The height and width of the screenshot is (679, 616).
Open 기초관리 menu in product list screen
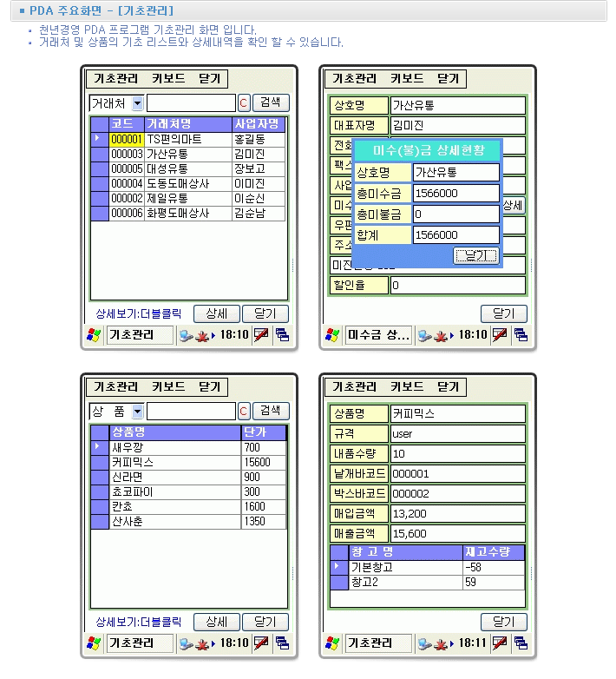pos(116,386)
